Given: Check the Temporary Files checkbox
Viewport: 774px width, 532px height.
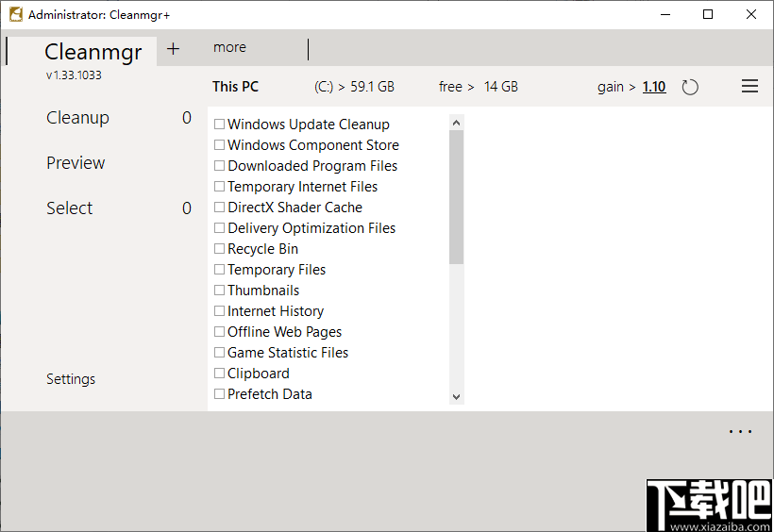Looking at the screenshot, I should [x=219, y=269].
